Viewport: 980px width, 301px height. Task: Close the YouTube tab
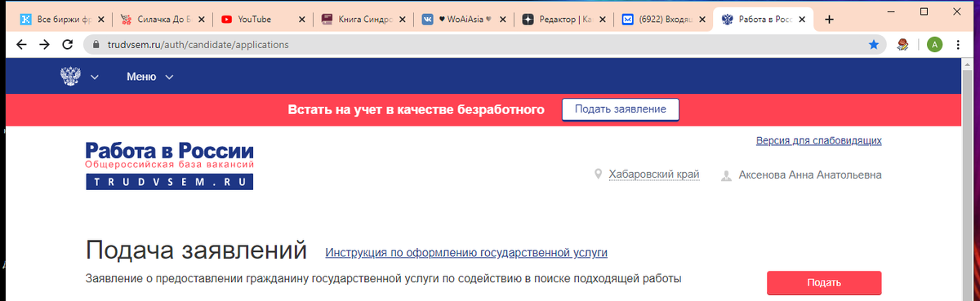click(302, 20)
